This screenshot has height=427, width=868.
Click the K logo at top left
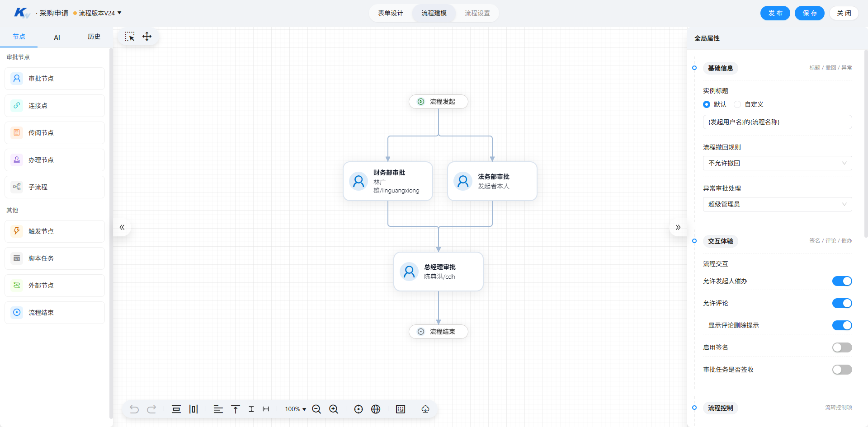coord(22,13)
